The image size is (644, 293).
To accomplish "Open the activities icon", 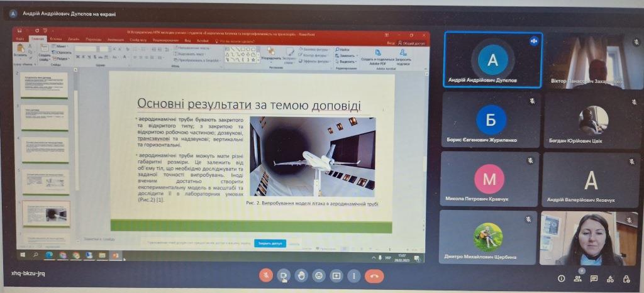I will coord(610,278).
